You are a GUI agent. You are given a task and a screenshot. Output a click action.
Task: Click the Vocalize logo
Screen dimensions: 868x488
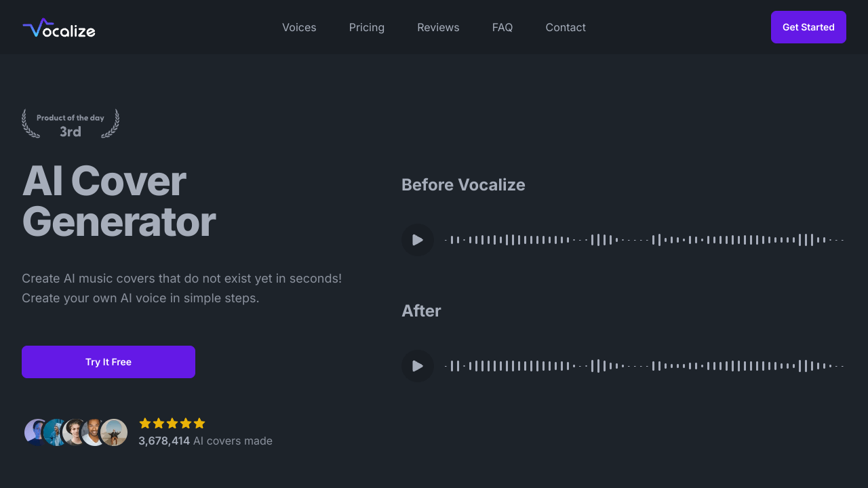point(58,28)
